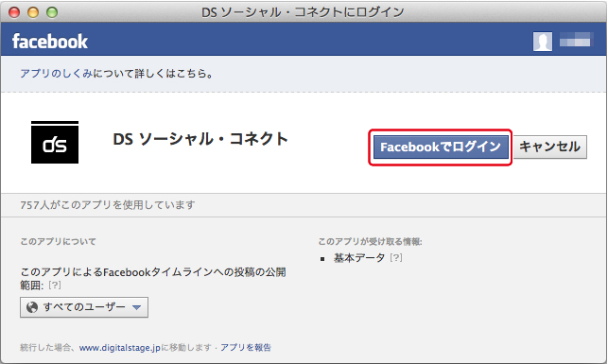Click the DS ソーシャル・コネクト app title

click(x=200, y=139)
